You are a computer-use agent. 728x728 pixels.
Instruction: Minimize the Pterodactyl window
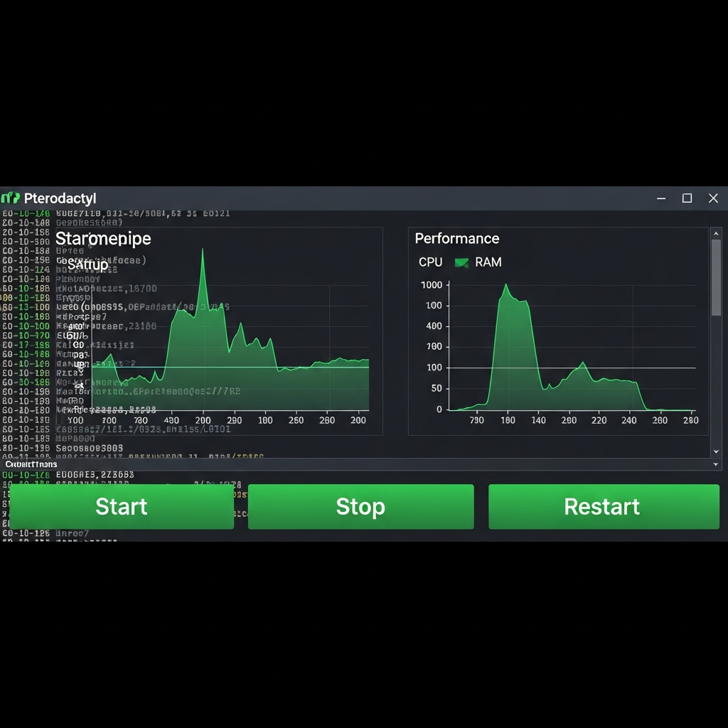[660, 198]
